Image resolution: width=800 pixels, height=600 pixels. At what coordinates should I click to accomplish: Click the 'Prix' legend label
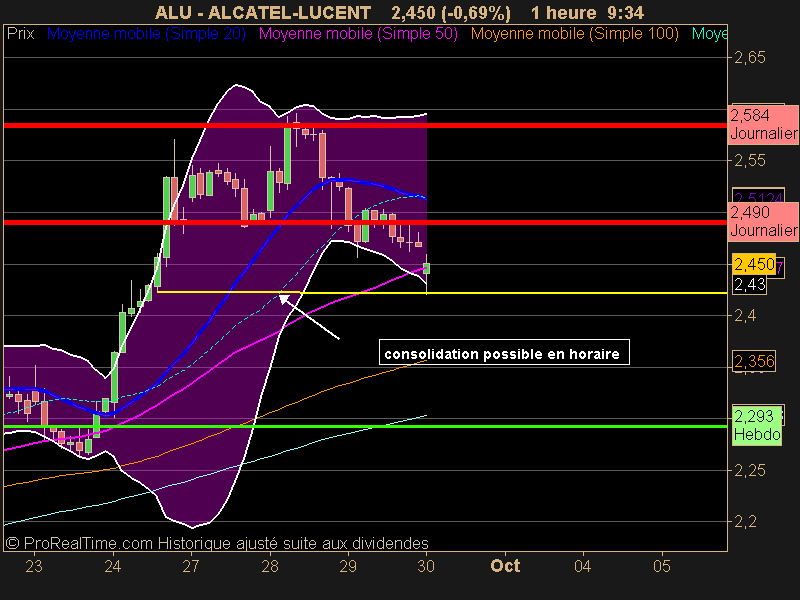[20, 34]
